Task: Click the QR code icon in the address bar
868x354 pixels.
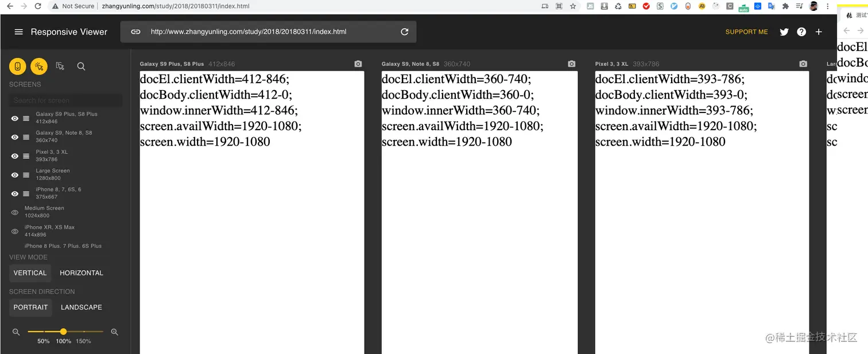Action: coord(559,6)
